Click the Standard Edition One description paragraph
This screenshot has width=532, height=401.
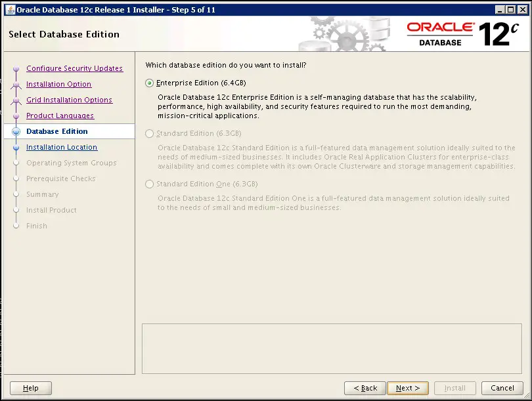point(334,203)
